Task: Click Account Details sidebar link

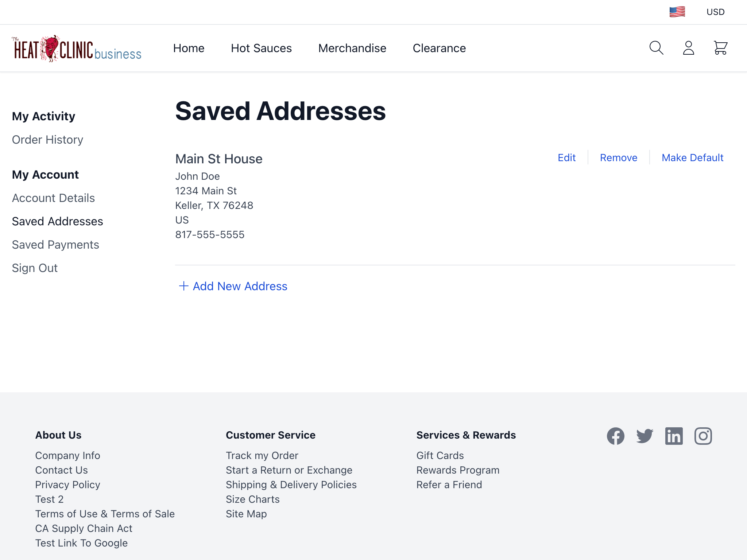Action: [x=53, y=198]
